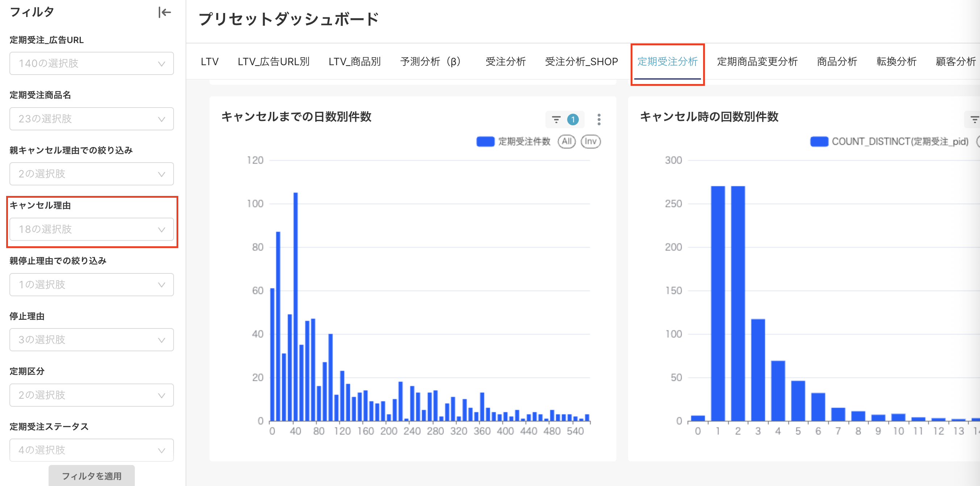
Task: Open three-dot menu on キャンセルまでの日数別件数 chart
Action: [x=599, y=120]
